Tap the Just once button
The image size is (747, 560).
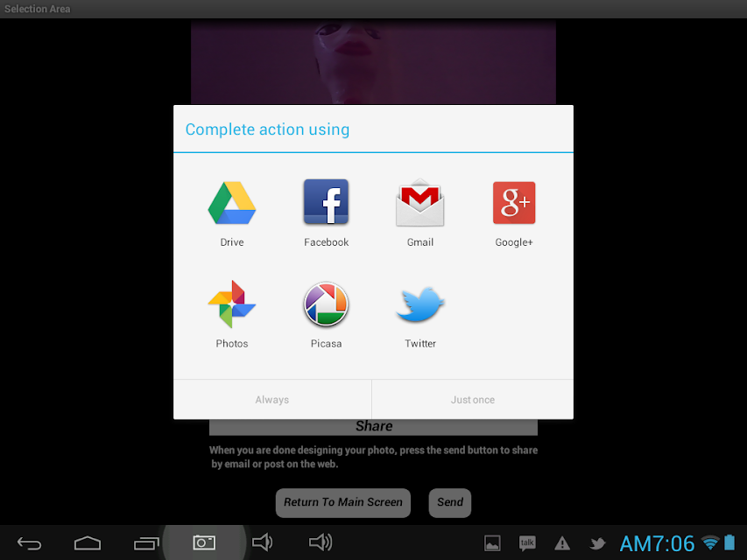[473, 400]
